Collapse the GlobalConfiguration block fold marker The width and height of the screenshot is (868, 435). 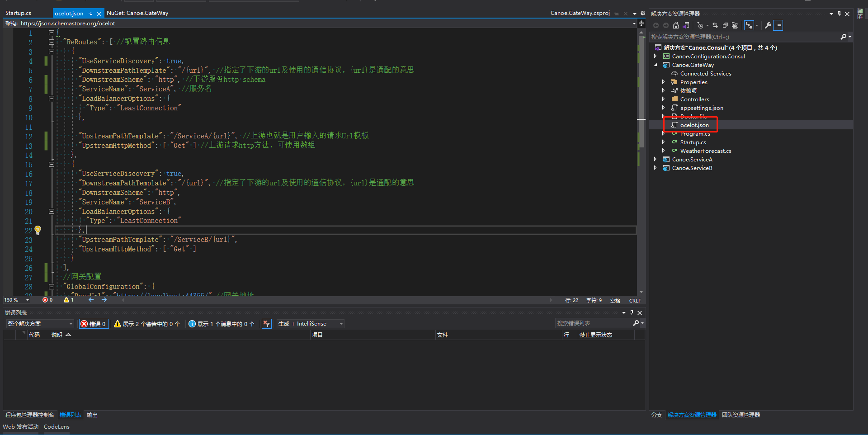[52, 287]
